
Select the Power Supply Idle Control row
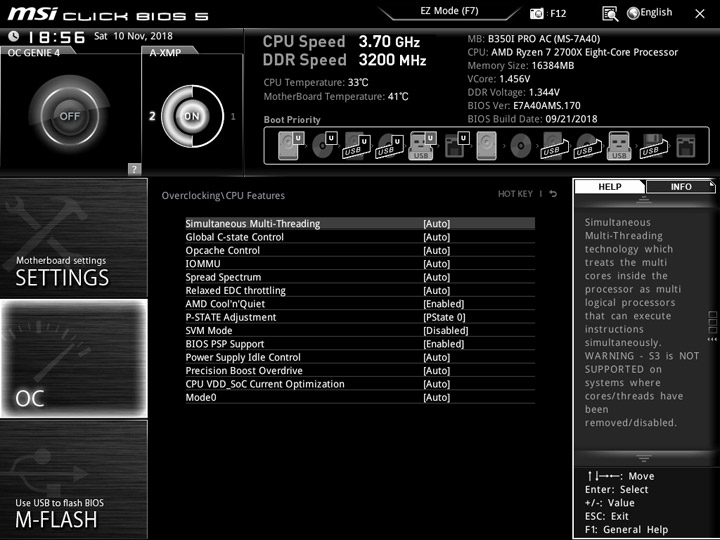pos(360,357)
